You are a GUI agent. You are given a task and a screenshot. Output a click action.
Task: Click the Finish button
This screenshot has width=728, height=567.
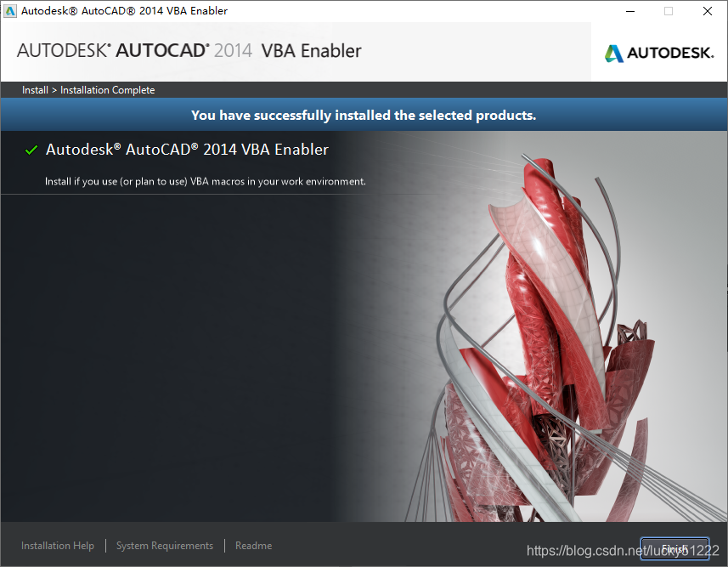pos(674,549)
